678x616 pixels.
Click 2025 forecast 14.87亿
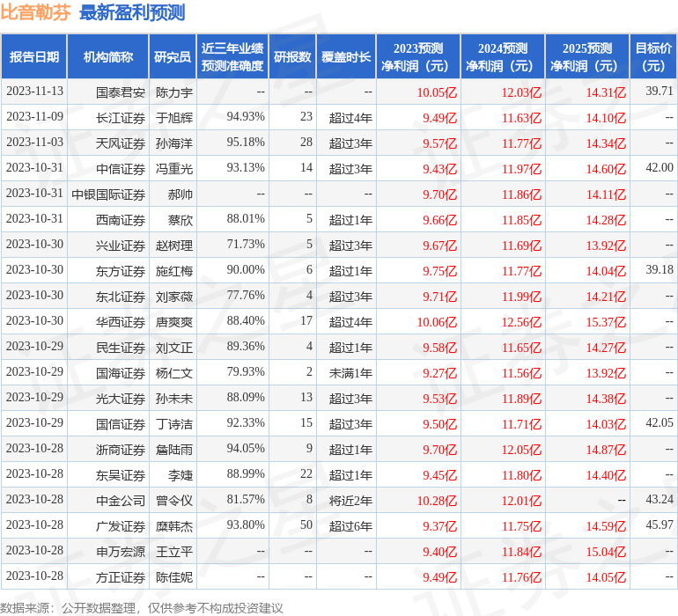pyautogui.click(x=606, y=450)
